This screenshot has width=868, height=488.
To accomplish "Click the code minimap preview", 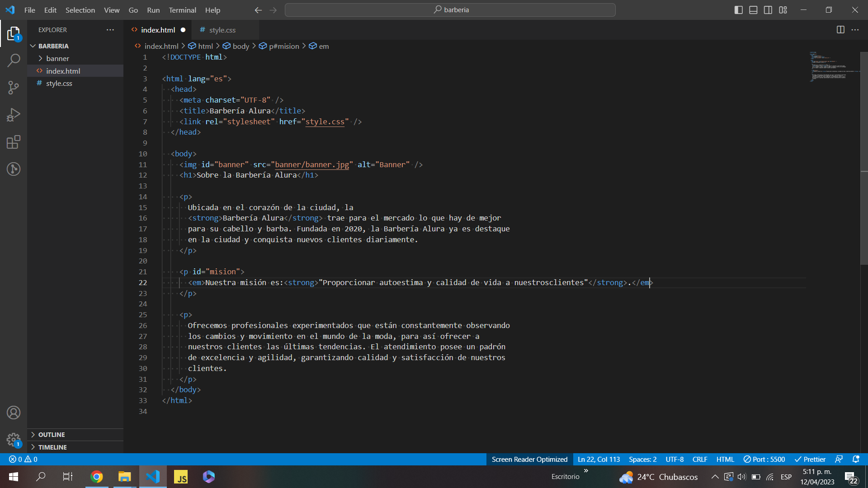I will [x=834, y=67].
